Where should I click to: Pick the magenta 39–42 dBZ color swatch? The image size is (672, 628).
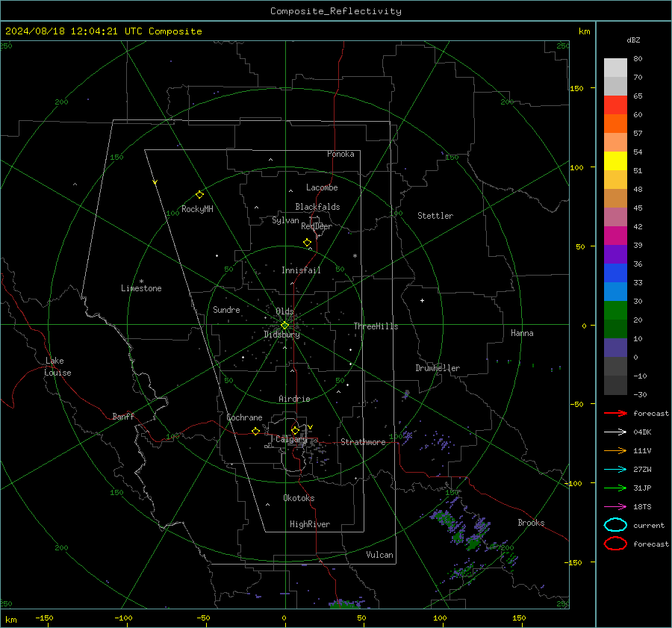pos(615,236)
